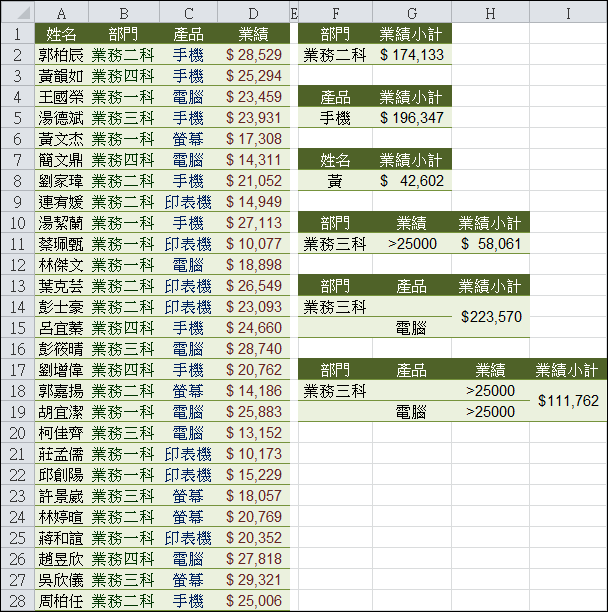Click the value $ 28,740
Image resolution: width=608 pixels, height=612 pixels.
click(x=254, y=349)
